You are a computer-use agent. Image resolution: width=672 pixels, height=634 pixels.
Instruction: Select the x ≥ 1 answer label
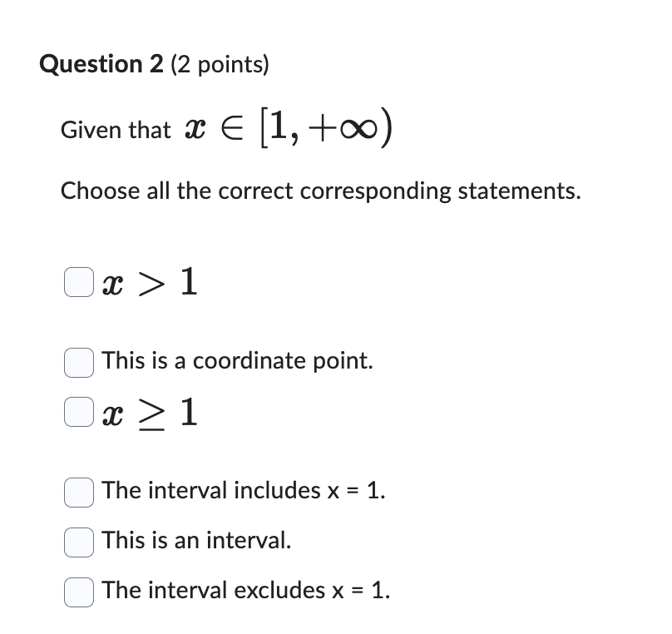151,411
